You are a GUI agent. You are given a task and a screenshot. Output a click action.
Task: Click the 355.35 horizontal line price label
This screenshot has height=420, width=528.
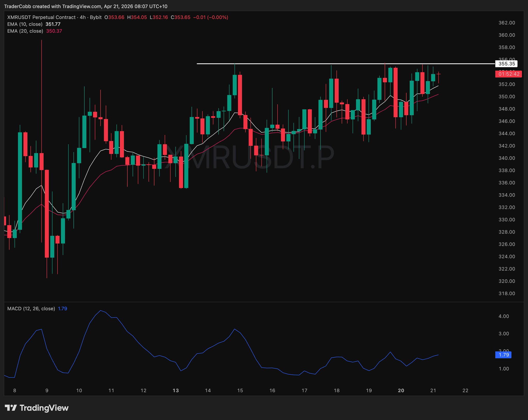pyautogui.click(x=506, y=64)
